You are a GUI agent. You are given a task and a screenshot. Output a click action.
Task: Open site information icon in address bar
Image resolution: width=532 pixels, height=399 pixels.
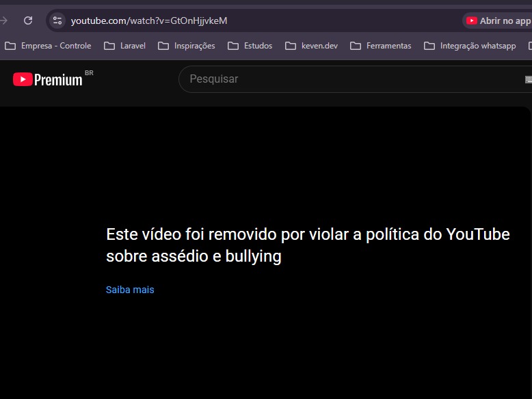coord(57,20)
